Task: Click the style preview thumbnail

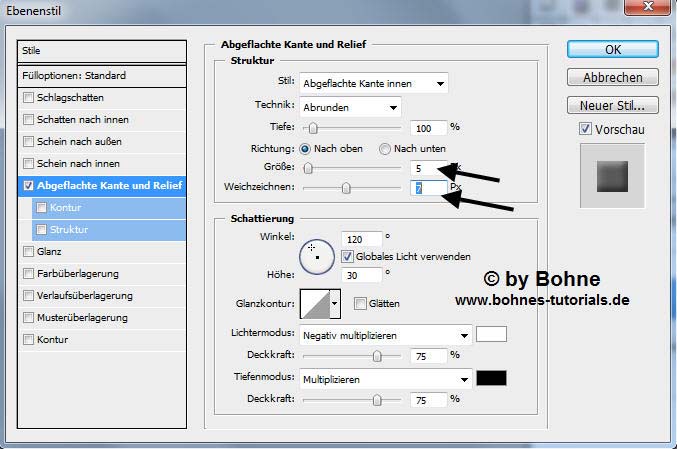Action: [x=609, y=177]
